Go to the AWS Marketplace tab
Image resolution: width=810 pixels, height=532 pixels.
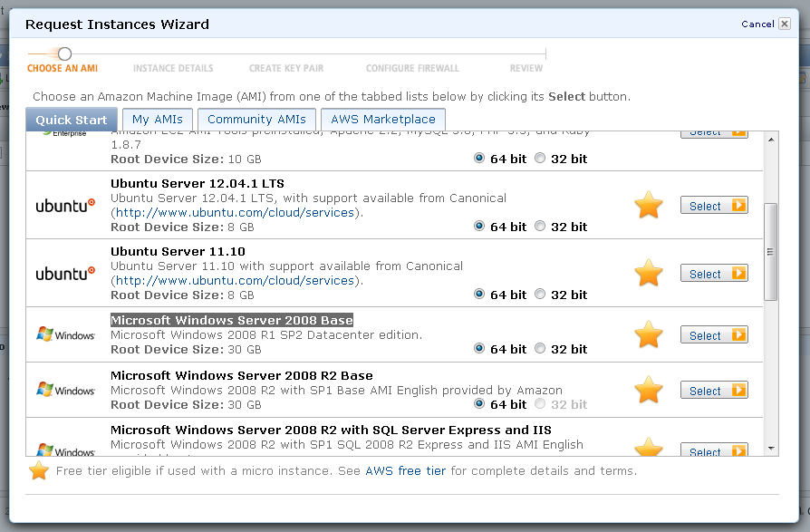click(383, 120)
